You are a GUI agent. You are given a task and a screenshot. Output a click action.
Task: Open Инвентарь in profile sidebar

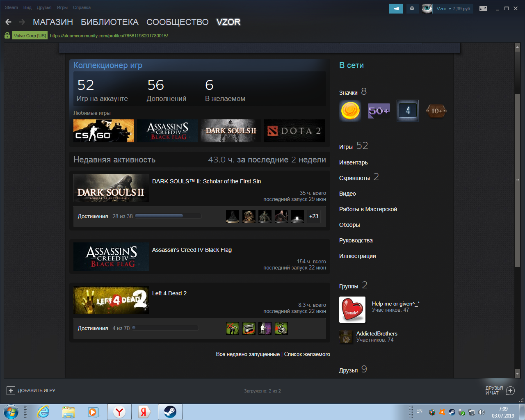354,162
